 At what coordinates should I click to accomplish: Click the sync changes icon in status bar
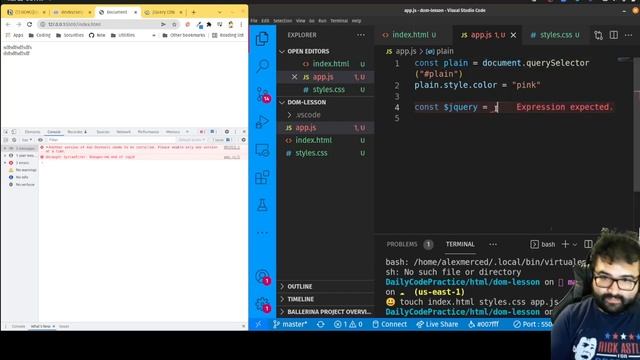[321, 324]
